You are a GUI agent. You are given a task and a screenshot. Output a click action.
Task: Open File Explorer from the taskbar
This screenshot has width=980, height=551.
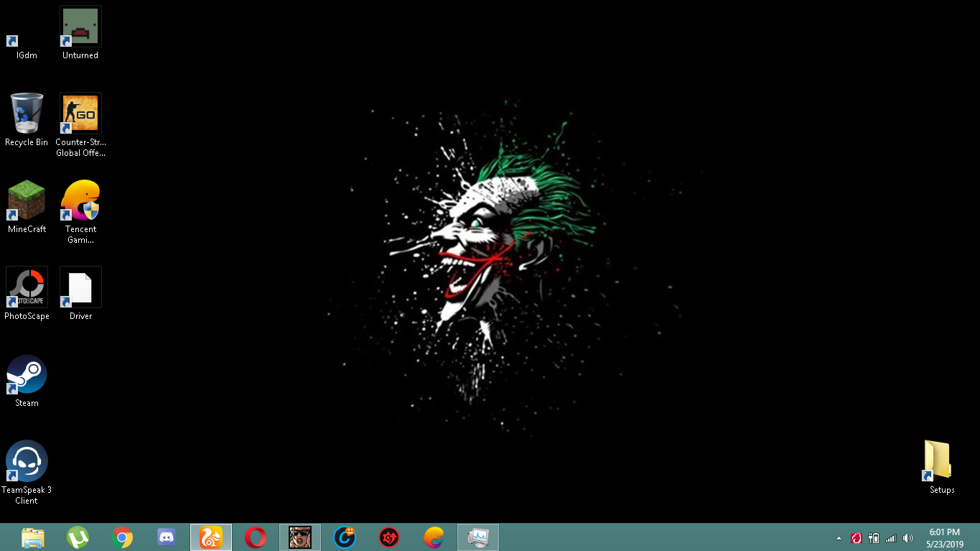tap(33, 537)
